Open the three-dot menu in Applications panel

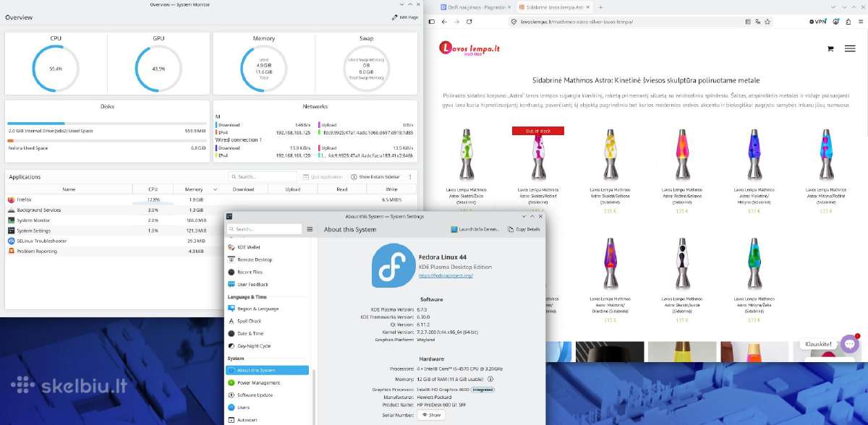[410, 176]
